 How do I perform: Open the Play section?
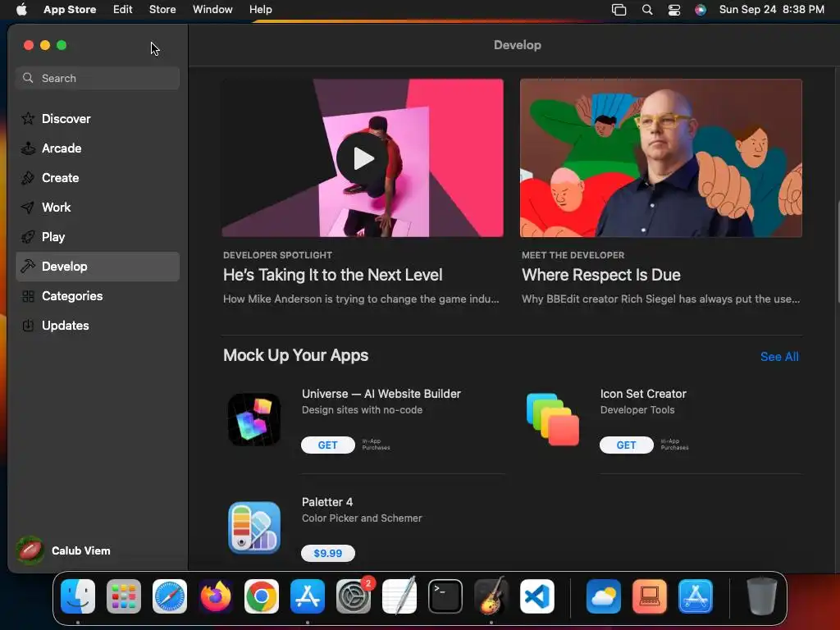click(x=98, y=237)
